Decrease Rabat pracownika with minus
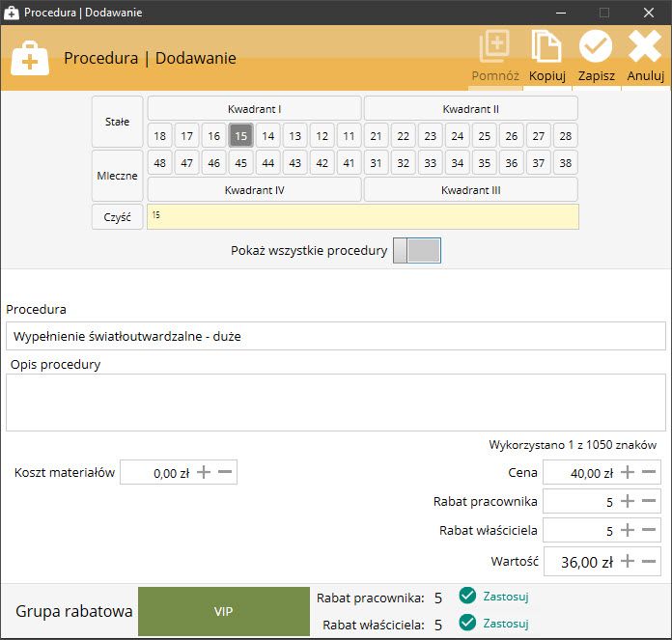 point(649,501)
